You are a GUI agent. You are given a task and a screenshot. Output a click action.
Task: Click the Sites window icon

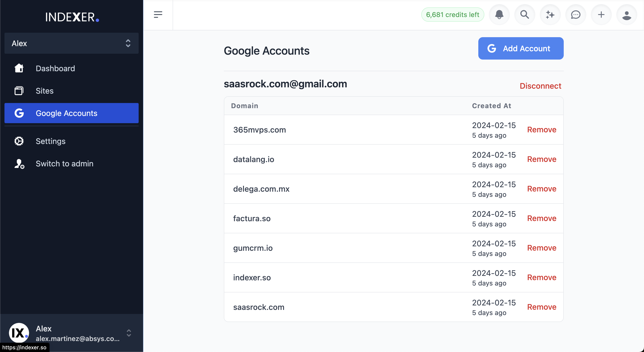19,91
